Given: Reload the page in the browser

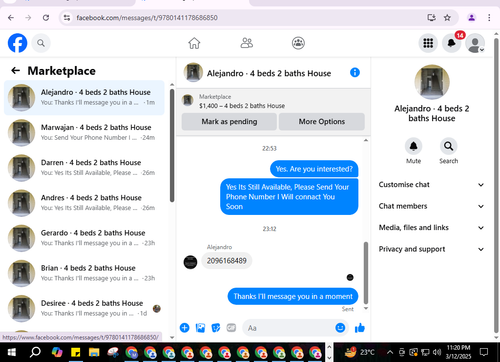Looking at the screenshot, I should click(46, 18).
